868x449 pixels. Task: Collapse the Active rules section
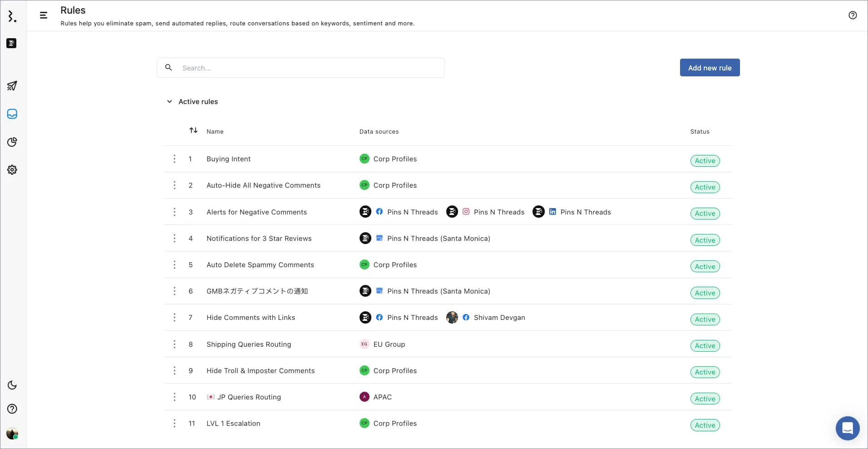click(169, 102)
